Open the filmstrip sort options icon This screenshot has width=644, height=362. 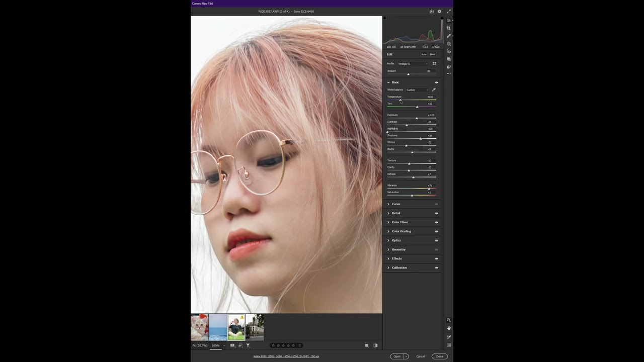point(240,345)
